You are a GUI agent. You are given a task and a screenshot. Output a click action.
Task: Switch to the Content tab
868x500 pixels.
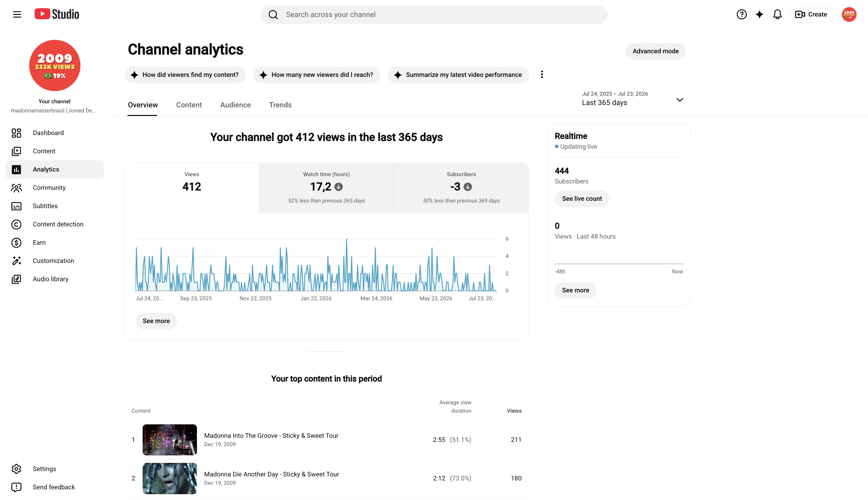click(189, 105)
